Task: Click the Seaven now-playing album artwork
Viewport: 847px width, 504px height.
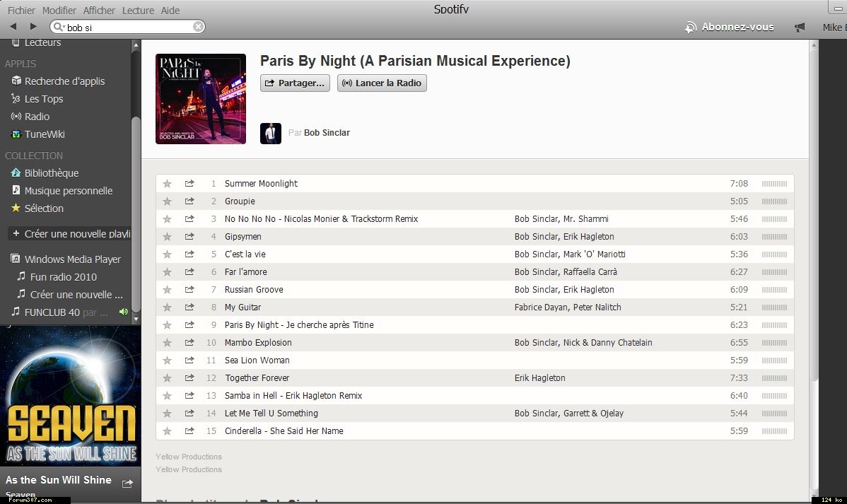Action: point(70,395)
